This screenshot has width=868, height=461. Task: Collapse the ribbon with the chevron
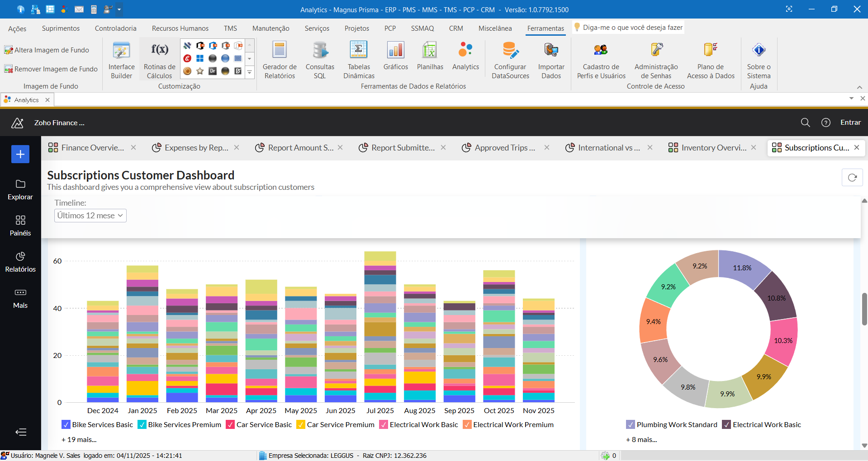[859, 87]
